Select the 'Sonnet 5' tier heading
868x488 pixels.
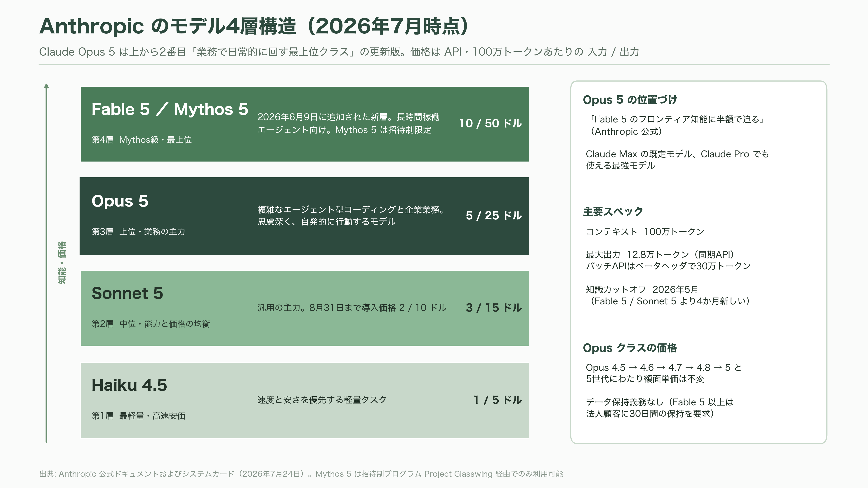[x=127, y=293]
